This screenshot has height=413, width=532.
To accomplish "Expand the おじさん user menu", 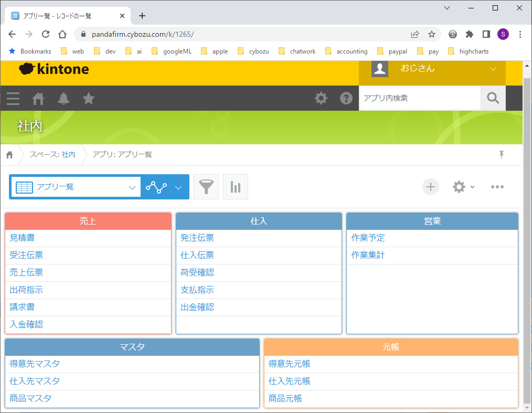I will pyautogui.click(x=493, y=69).
